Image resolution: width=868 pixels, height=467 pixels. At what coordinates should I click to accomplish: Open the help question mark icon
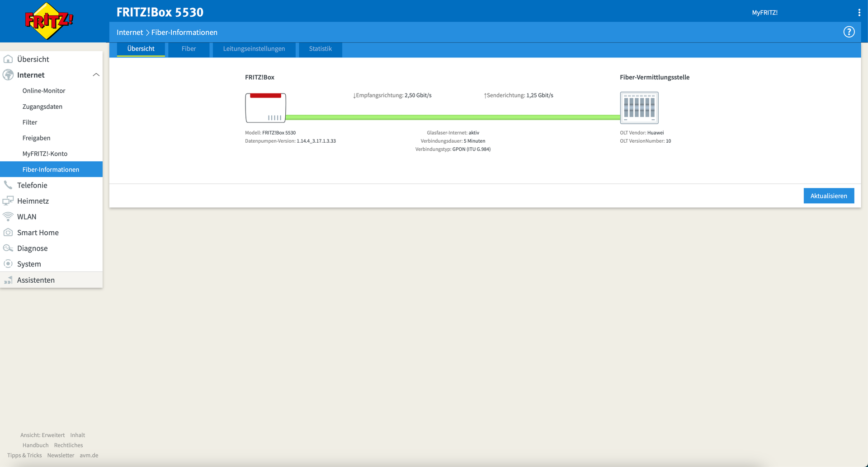click(x=849, y=32)
